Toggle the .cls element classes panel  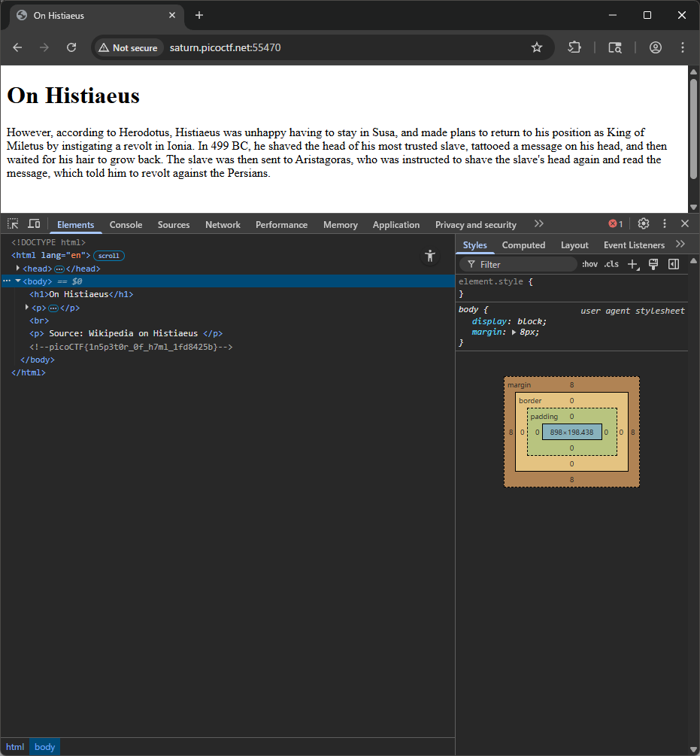(611, 264)
